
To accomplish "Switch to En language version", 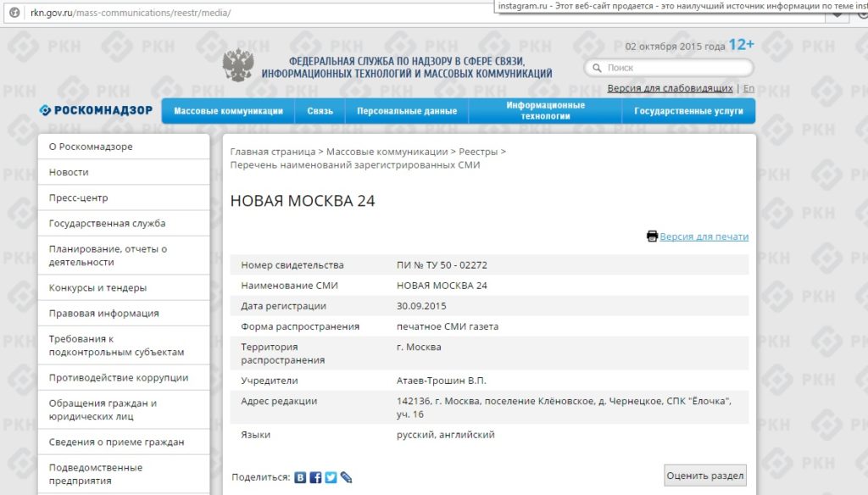I will tap(748, 88).
